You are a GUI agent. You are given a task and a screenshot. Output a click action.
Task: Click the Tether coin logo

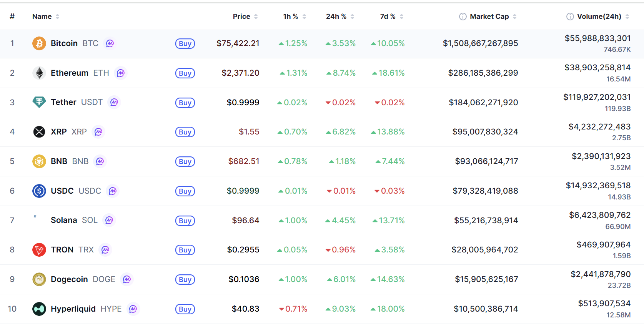39,102
